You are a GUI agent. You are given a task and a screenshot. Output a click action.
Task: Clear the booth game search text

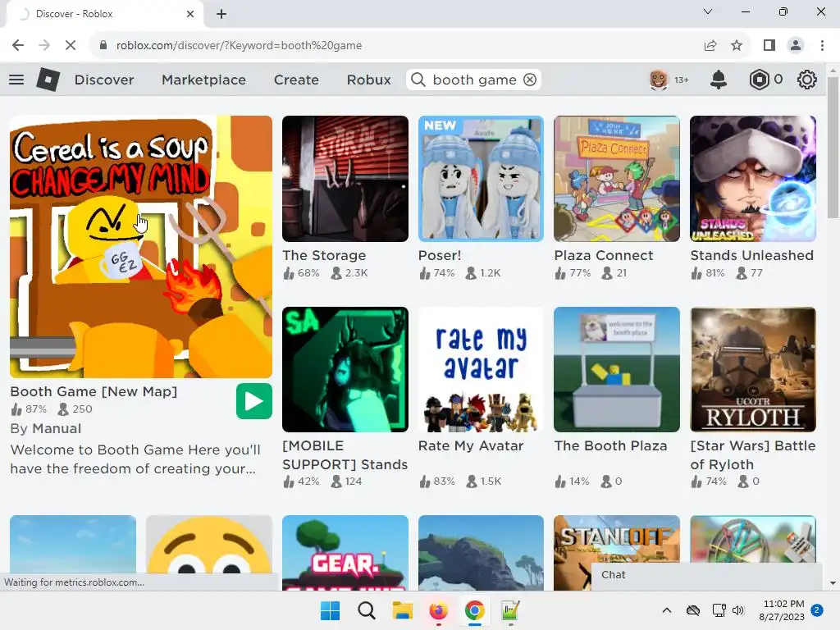pyautogui.click(x=530, y=80)
